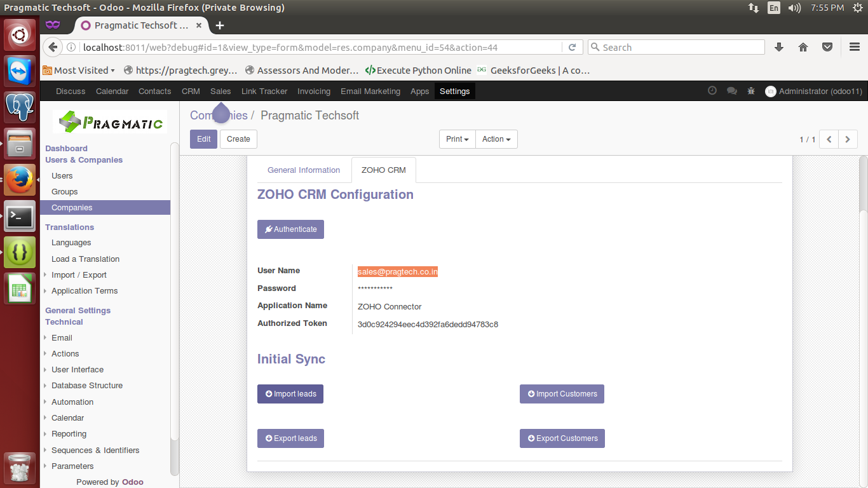Open a new tab with plus icon
Screen dimensions: 868x488
pyautogui.click(x=220, y=25)
